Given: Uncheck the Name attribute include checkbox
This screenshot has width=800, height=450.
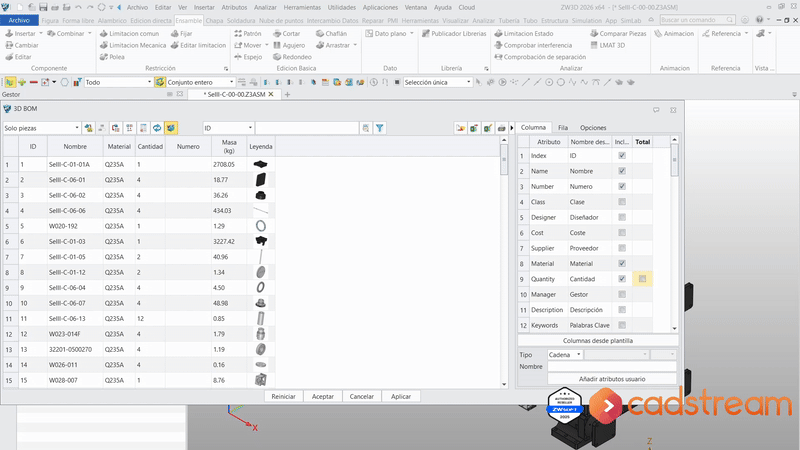Looking at the screenshot, I should tap(622, 171).
